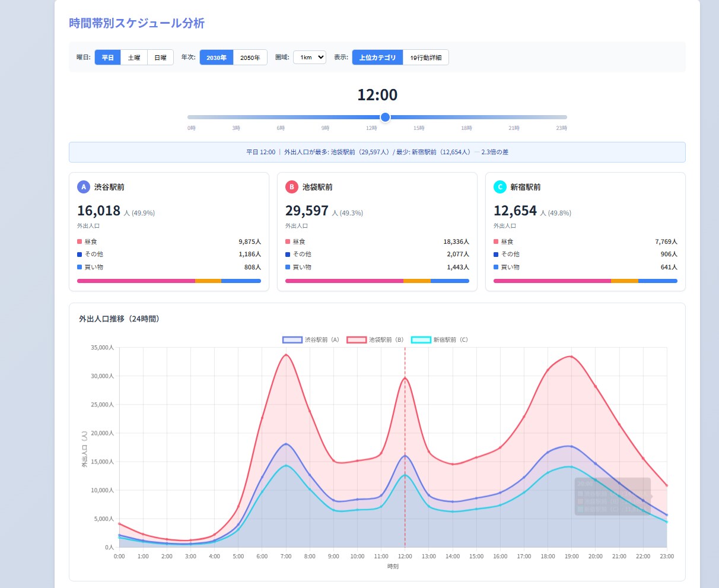The image size is (719, 588).
Task: Switch the year to 2050年
Action: 250,58
